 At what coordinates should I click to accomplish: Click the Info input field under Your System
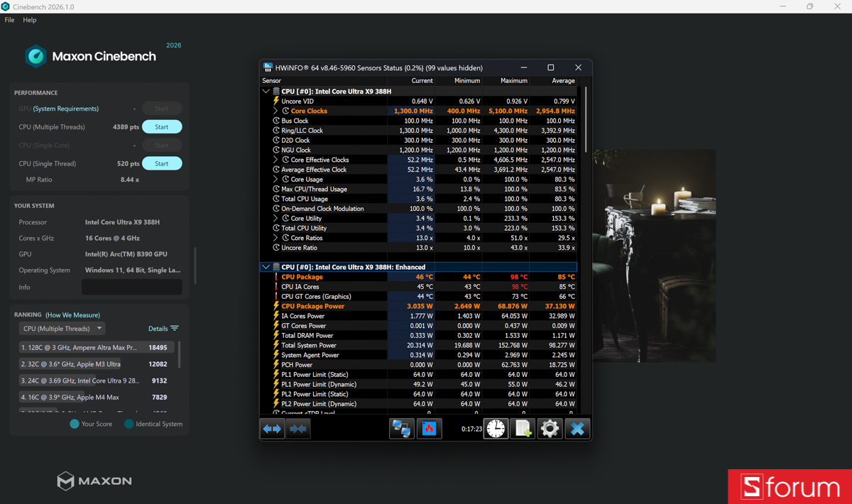tap(132, 287)
